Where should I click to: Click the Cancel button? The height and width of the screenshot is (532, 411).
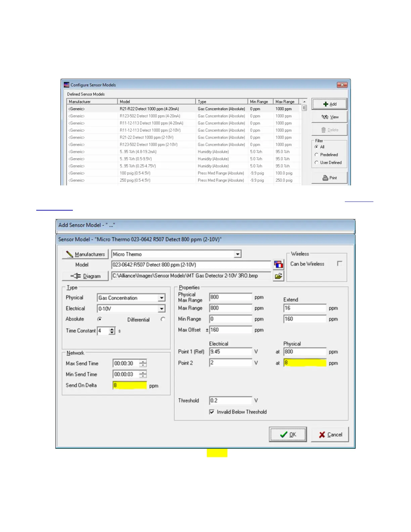click(x=330, y=435)
